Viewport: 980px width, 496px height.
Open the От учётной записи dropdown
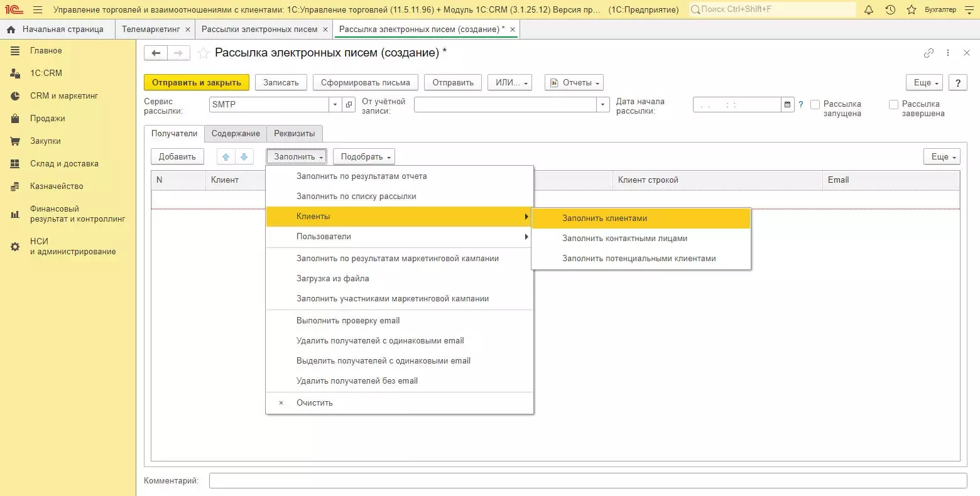coord(603,105)
